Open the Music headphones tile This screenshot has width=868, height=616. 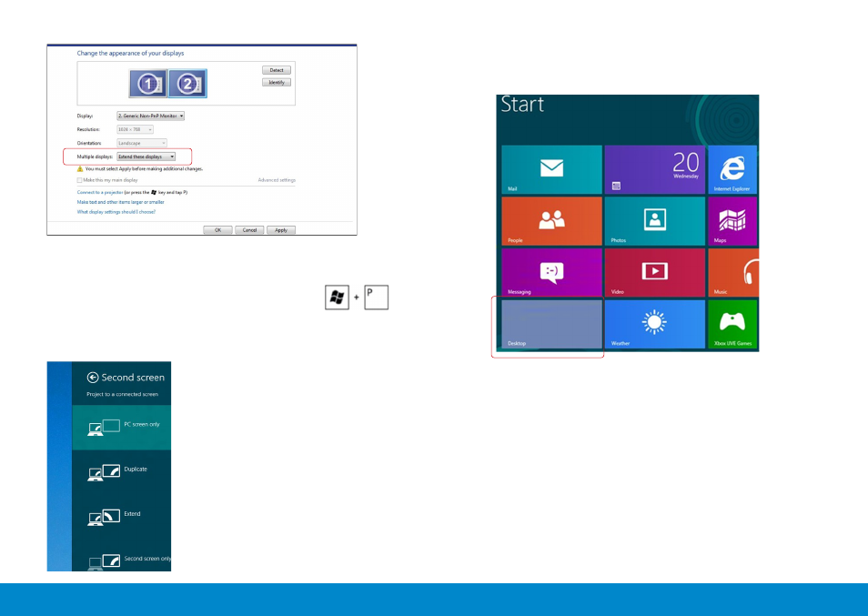tap(733, 272)
